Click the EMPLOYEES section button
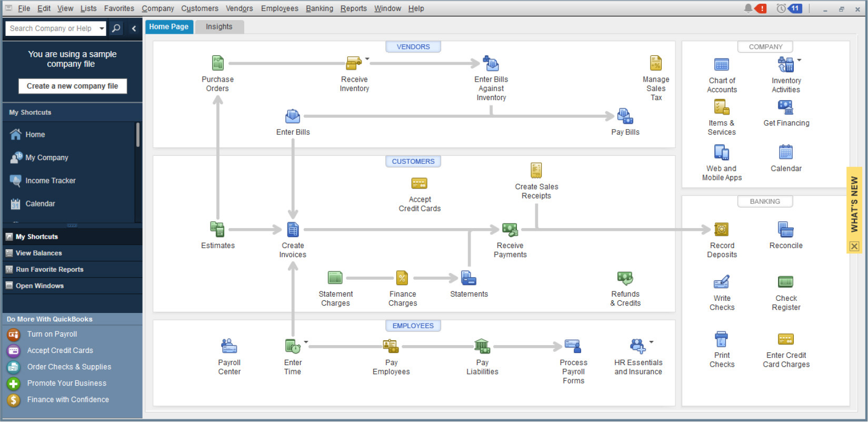 coord(413,326)
